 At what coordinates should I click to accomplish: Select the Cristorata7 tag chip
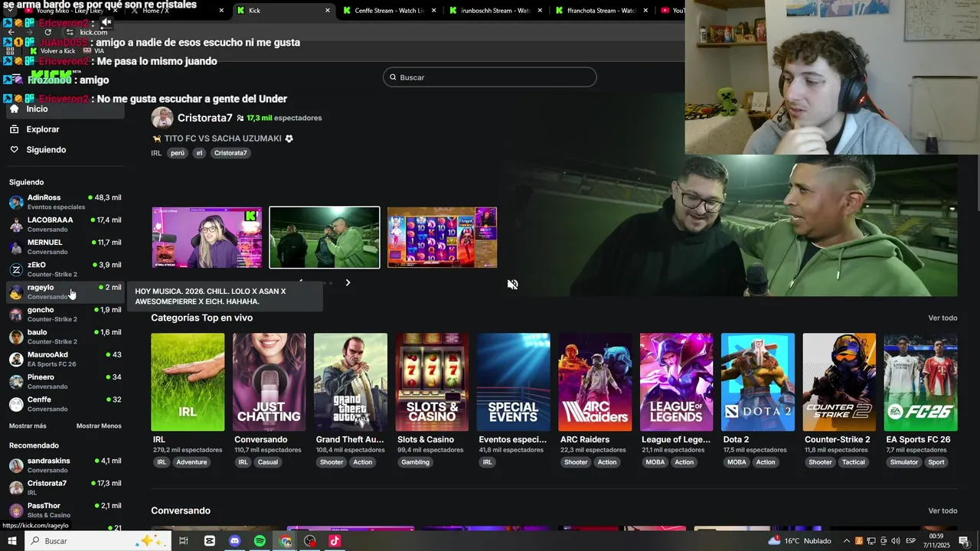230,153
